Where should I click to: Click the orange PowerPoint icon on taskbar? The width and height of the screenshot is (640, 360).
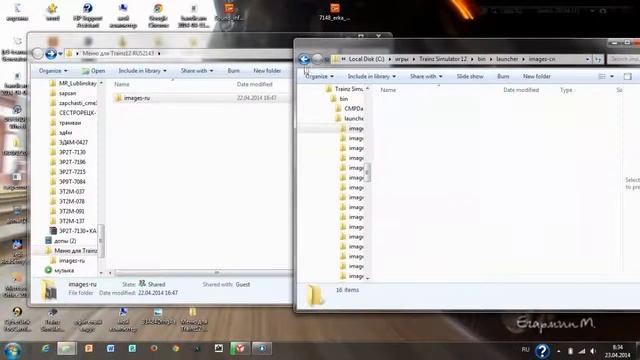(x=89, y=349)
